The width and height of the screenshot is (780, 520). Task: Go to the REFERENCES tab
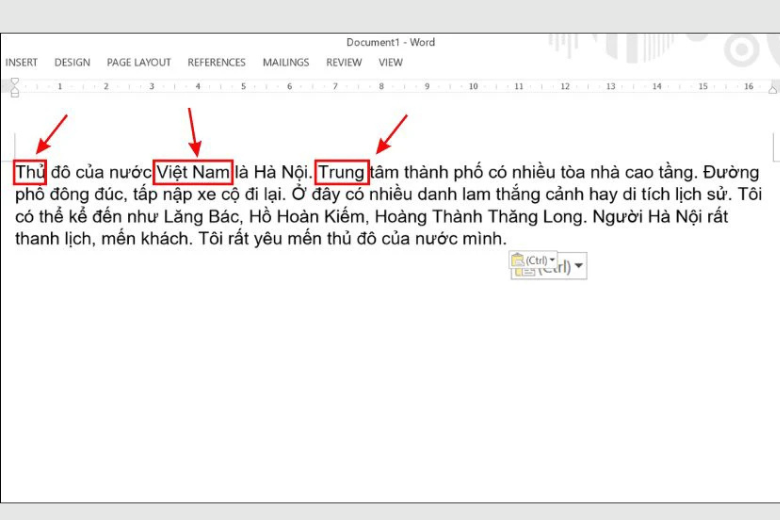click(216, 63)
